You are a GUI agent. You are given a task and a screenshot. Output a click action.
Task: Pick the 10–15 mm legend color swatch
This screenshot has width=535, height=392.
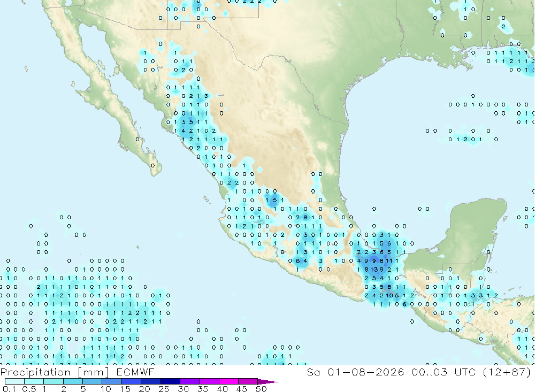[112, 381]
